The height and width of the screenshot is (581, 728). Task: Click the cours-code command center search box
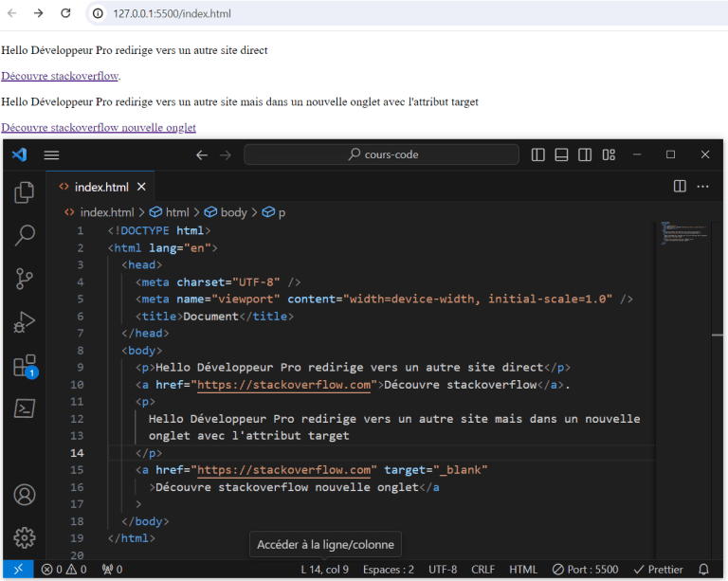tap(381, 154)
